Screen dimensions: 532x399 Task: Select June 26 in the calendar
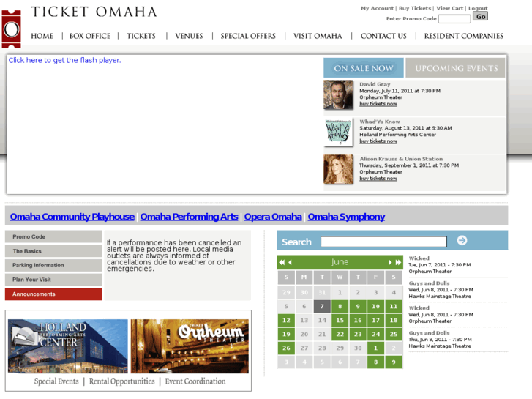[286, 348]
